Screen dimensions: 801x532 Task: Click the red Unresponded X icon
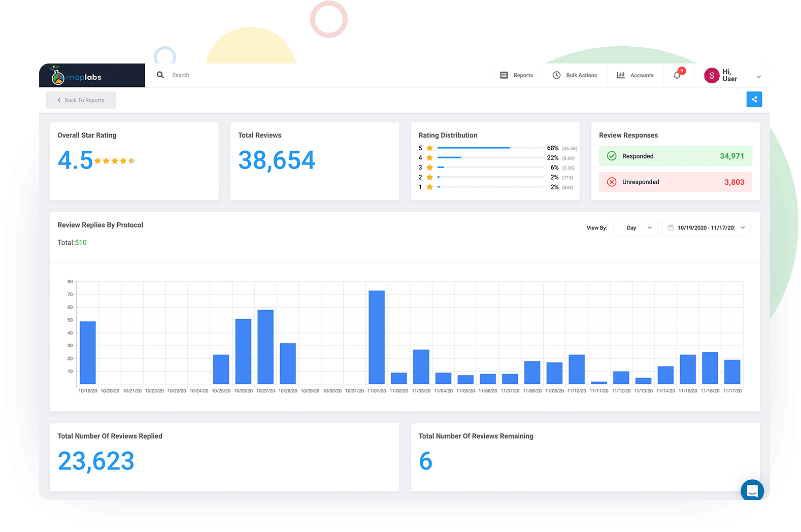click(612, 182)
